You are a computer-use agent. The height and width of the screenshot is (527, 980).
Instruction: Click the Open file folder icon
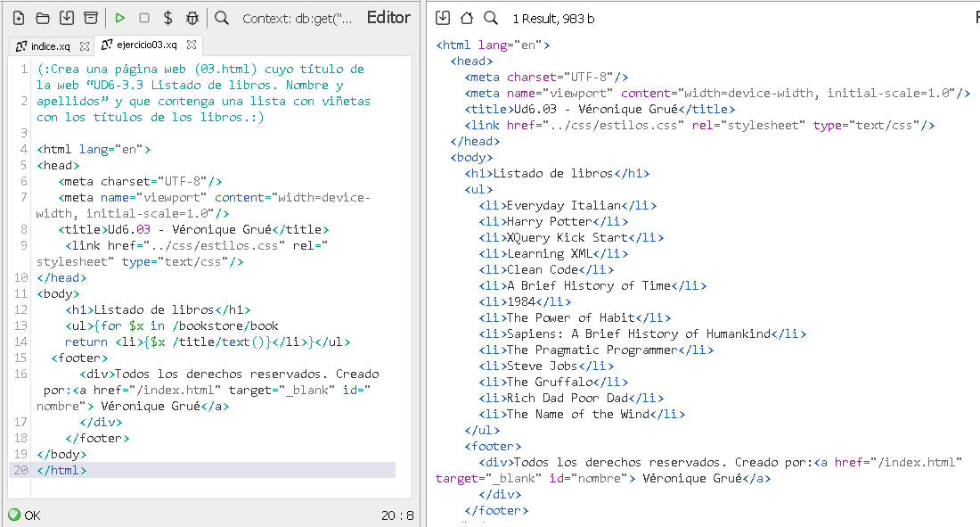pyautogui.click(x=43, y=18)
